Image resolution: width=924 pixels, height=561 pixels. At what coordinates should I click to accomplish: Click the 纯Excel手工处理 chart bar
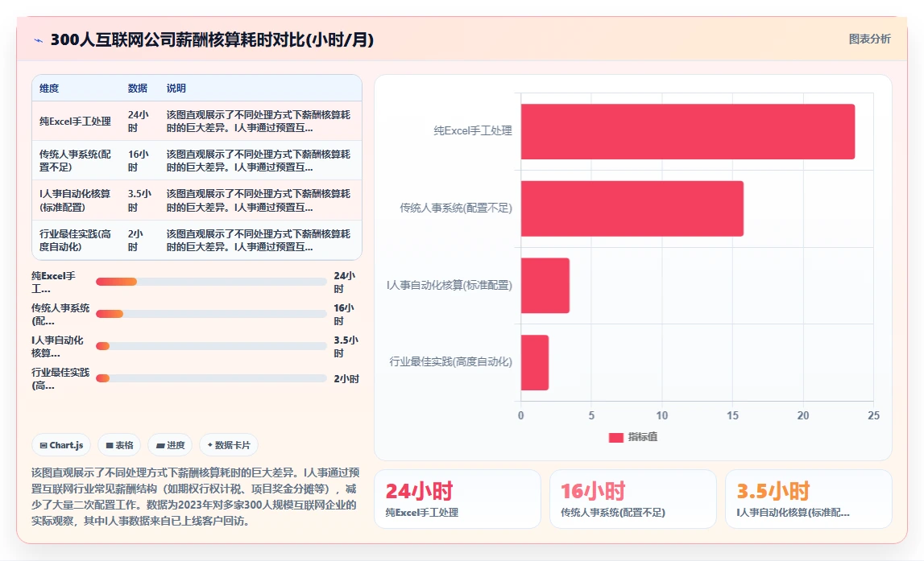pyautogui.click(x=688, y=131)
